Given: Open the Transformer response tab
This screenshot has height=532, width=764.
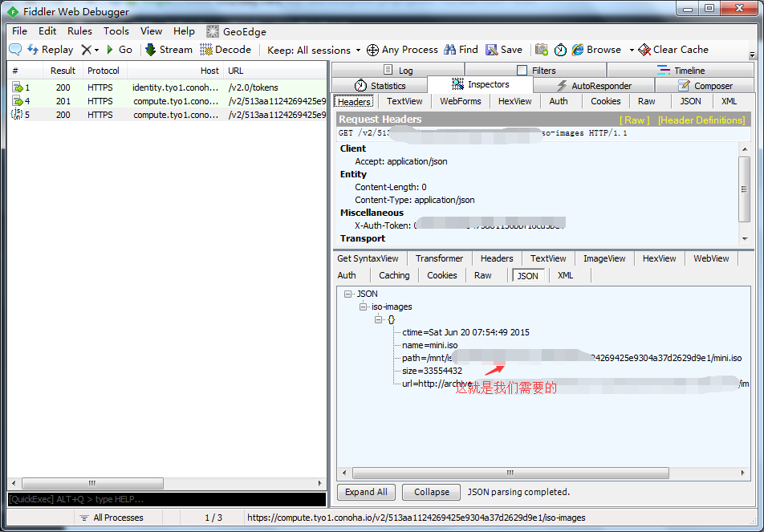Looking at the screenshot, I should point(440,258).
